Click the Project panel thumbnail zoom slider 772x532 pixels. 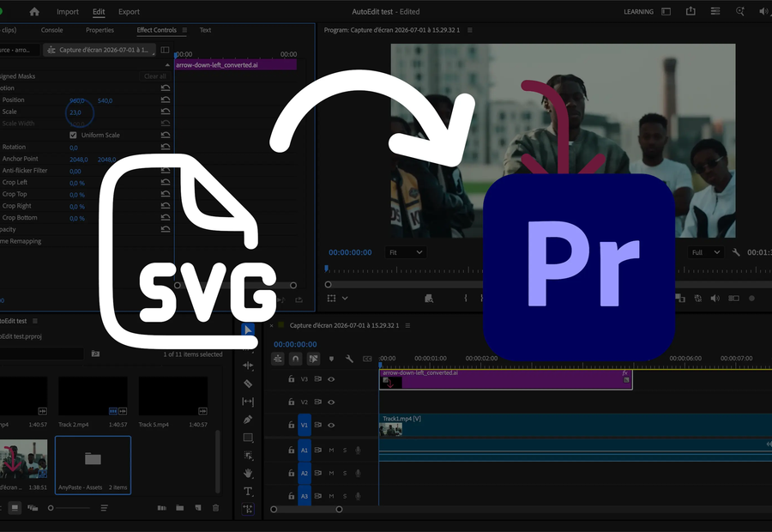coord(51,508)
